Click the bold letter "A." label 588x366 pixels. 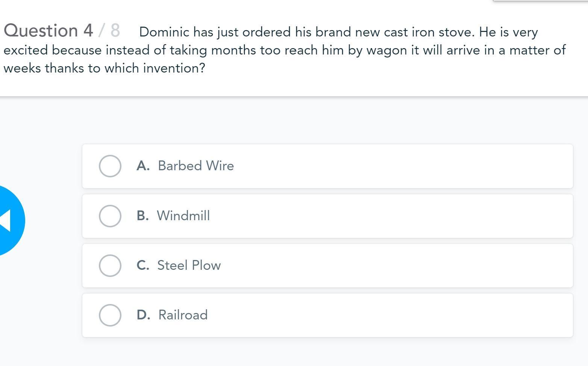143,166
